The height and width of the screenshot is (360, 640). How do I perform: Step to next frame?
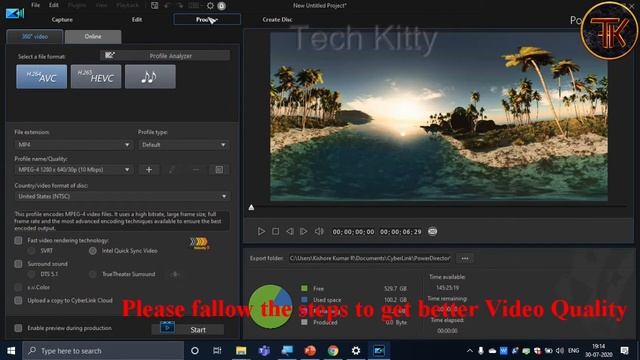(304, 231)
